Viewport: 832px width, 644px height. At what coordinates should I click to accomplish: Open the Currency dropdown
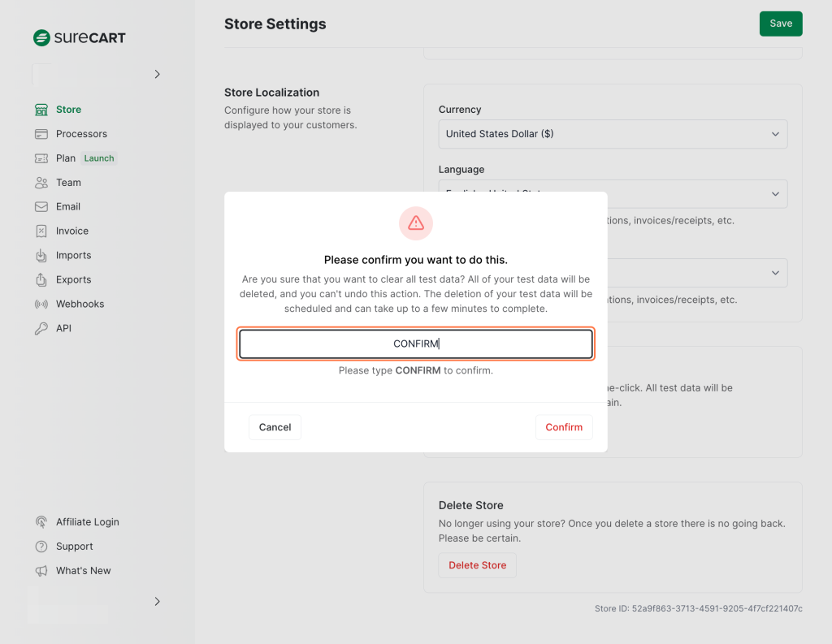coord(613,134)
